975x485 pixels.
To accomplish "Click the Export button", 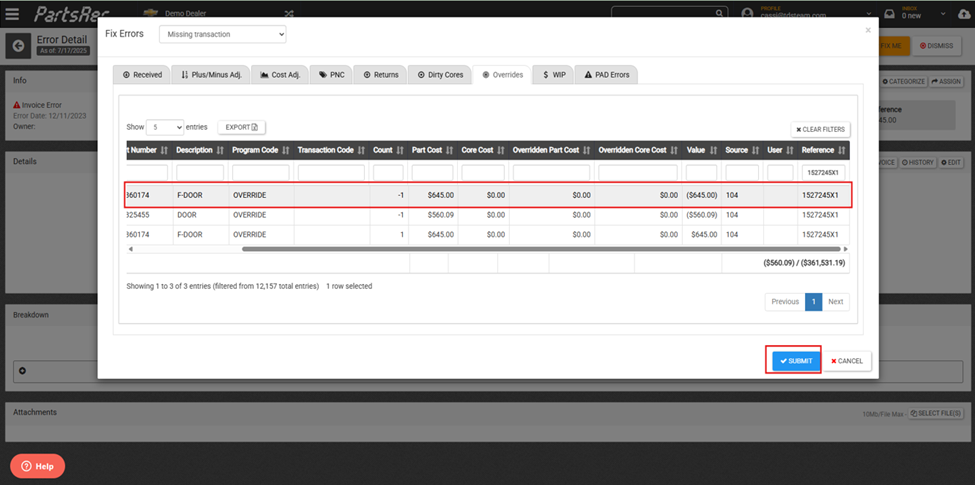I will [x=242, y=127].
